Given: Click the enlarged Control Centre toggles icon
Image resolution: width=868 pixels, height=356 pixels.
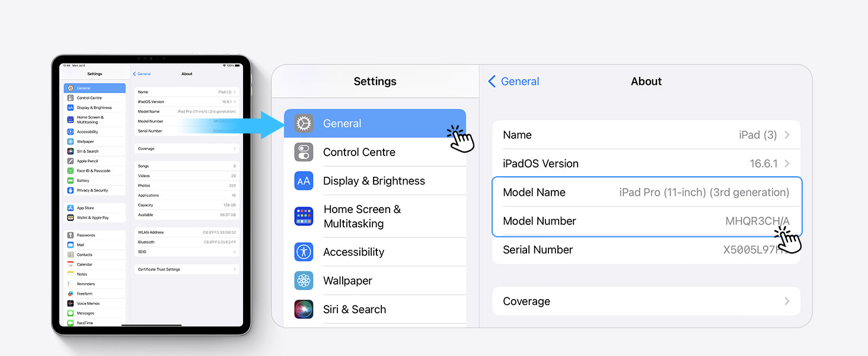Looking at the screenshot, I should pyautogui.click(x=304, y=152).
